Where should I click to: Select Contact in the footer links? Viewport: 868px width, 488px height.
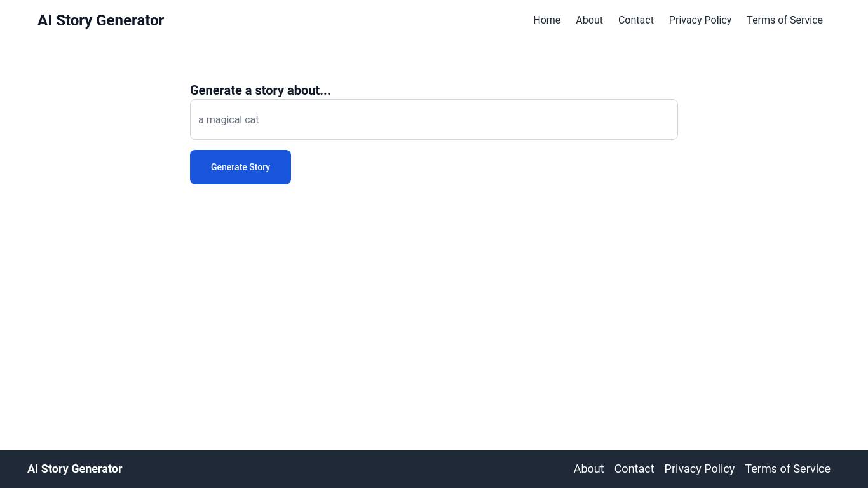tap(634, 469)
